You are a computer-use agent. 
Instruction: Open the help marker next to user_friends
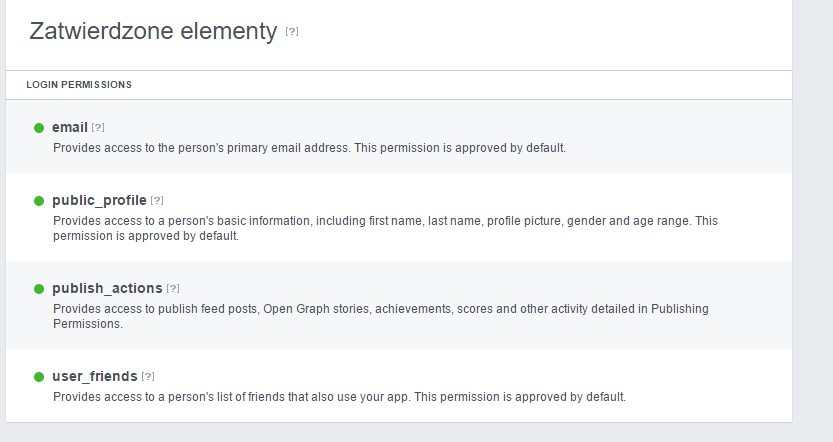click(148, 377)
